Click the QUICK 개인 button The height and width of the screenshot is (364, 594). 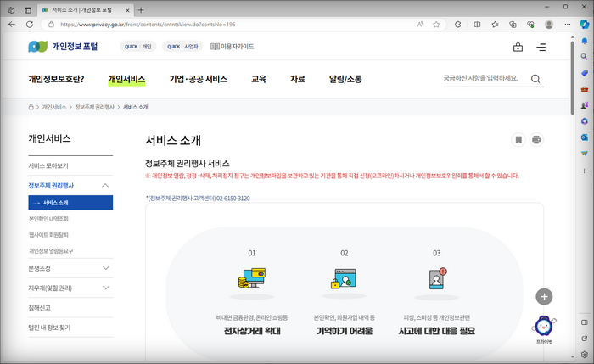pyautogui.click(x=137, y=46)
